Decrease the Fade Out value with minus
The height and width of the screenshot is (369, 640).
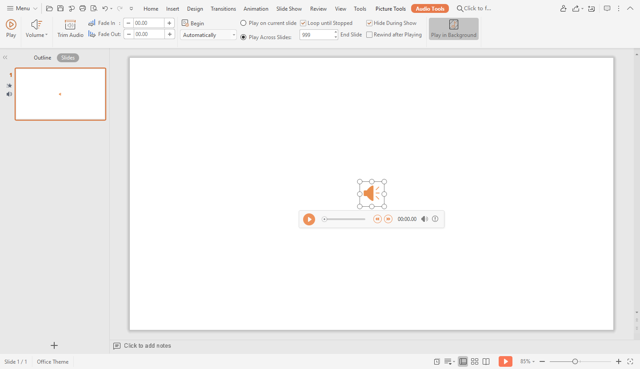click(128, 34)
